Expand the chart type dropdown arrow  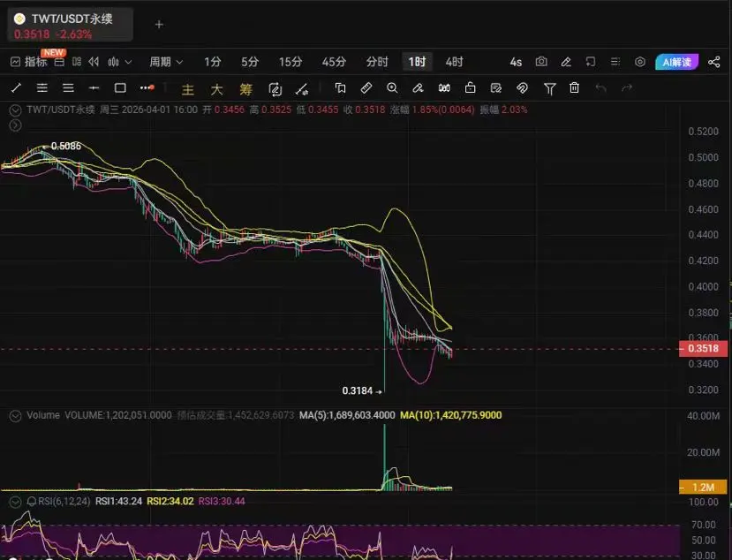(x=128, y=62)
